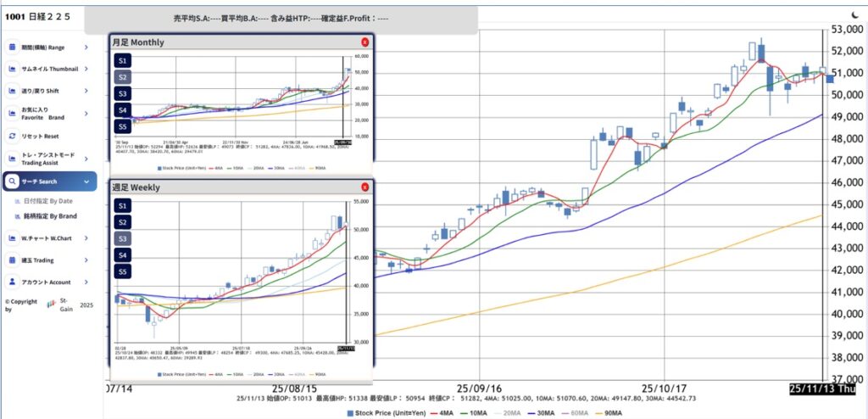Expand the W.Chart submenu chevron

click(x=86, y=237)
